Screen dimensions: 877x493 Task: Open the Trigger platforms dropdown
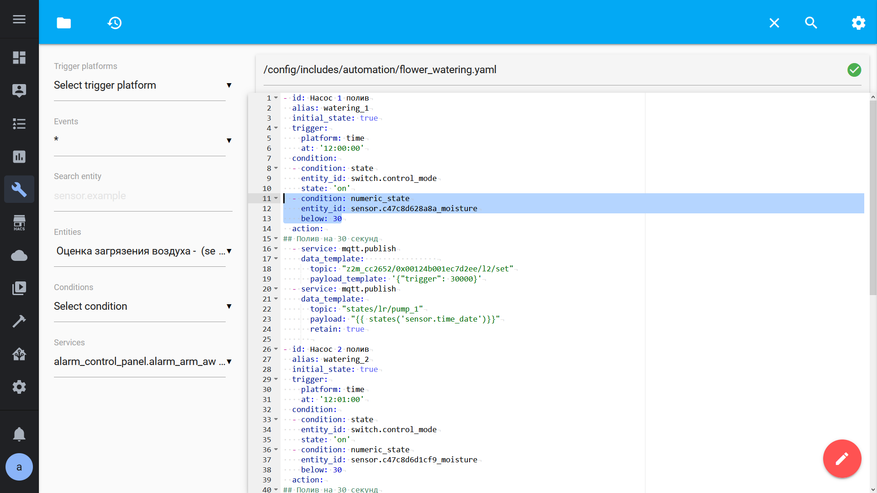point(143,86)
